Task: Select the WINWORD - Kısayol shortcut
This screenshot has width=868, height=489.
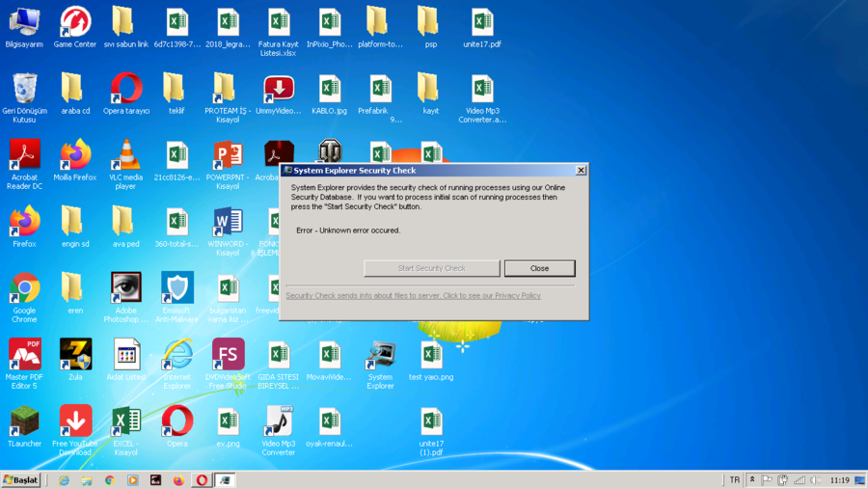Action: click(228, 231)
